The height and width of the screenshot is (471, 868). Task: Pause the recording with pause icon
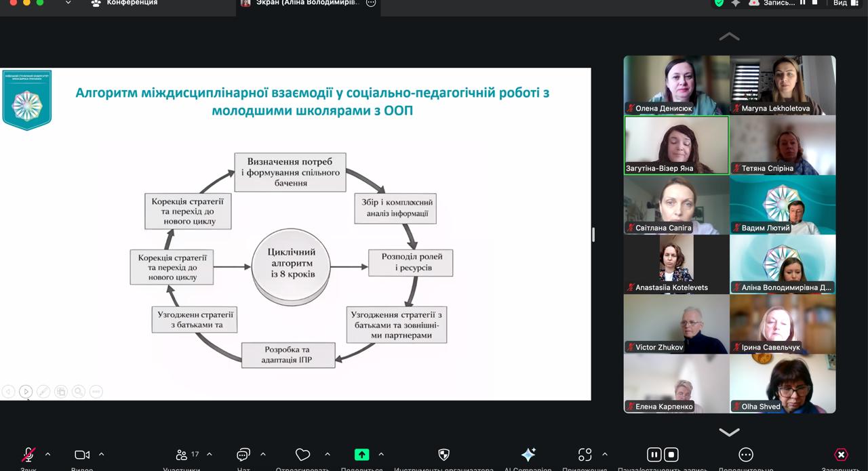(x=653, y=455)
